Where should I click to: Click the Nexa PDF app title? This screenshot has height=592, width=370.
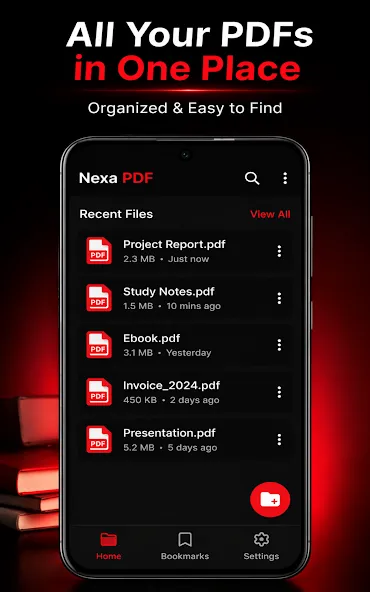click(x=116, y=178)
